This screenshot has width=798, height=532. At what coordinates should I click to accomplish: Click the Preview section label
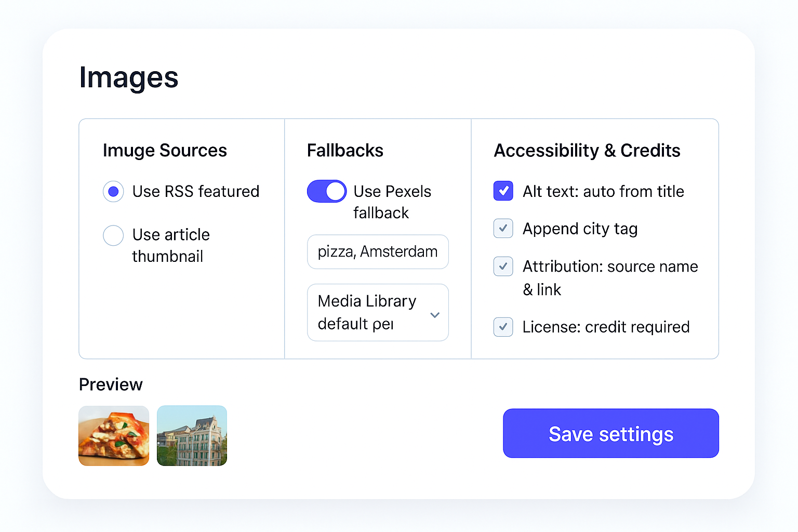point(111,384)
